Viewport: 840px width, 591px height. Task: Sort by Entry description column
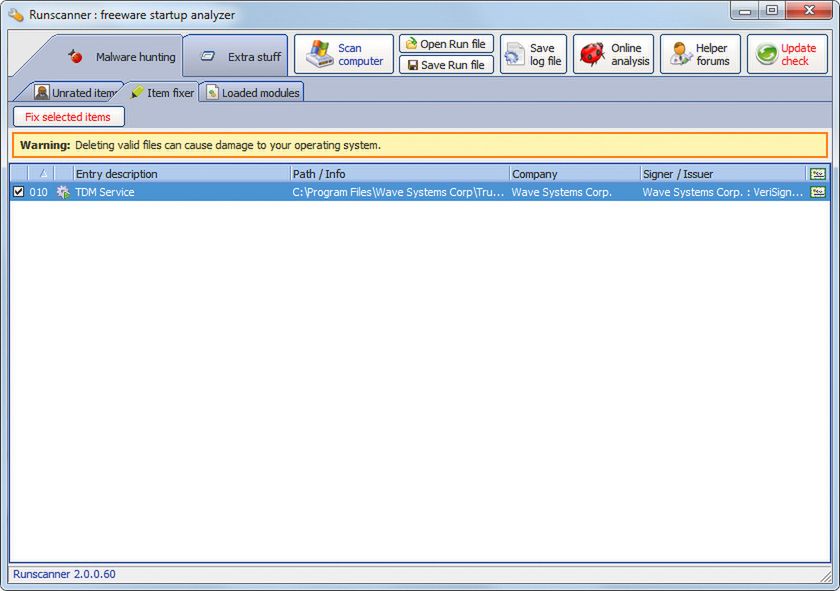tap(182, 174)
